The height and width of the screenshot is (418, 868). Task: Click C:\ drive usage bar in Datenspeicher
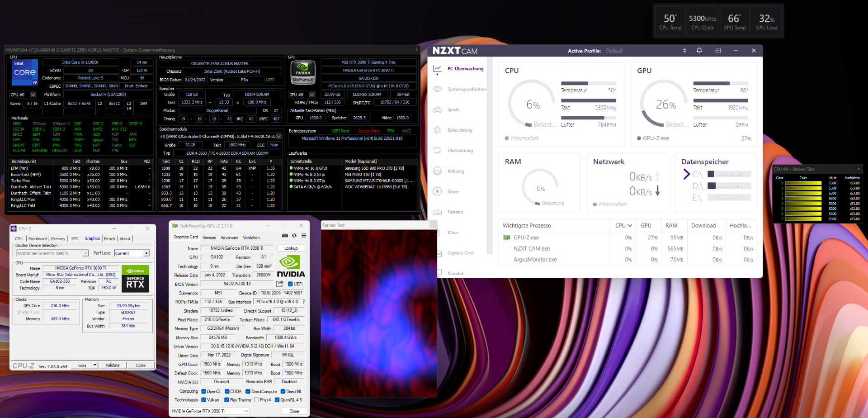coord(729,174)
